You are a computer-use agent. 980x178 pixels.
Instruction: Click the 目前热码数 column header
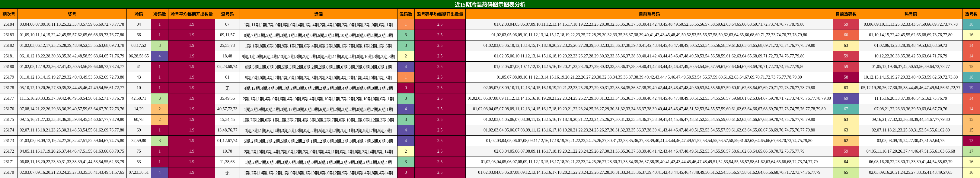(x=846, y=14)
